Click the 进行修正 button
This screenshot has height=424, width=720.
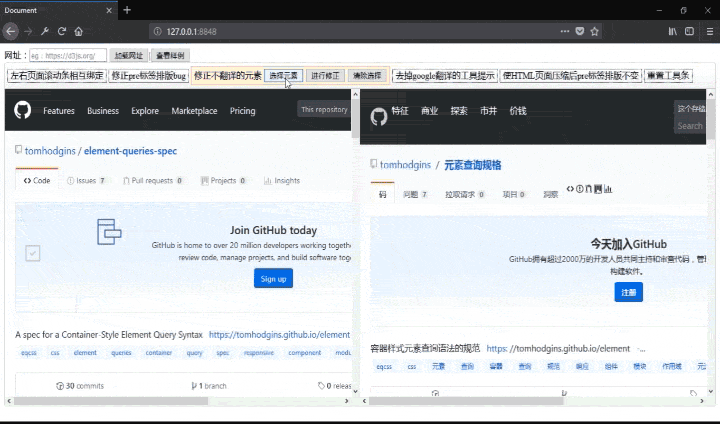(x=325, y=76)
